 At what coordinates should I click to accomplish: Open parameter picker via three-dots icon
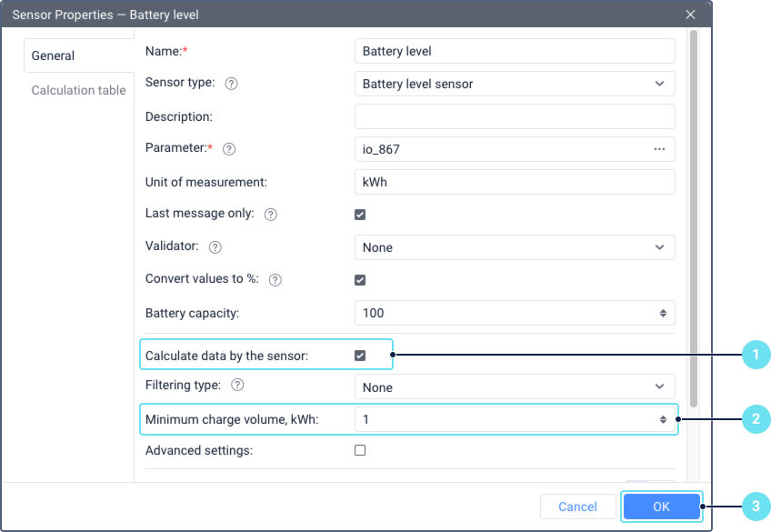pyautogui.click(x=659, y=149)
